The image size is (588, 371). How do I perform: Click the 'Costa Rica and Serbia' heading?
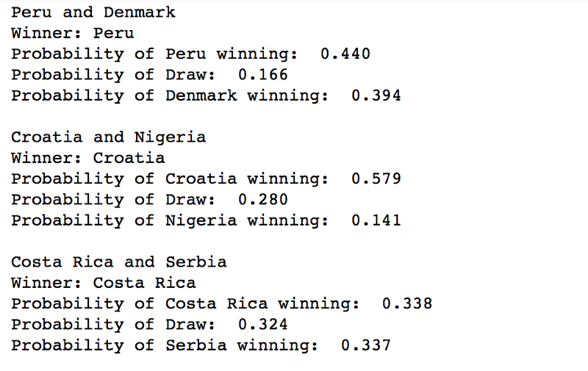coord(119,262)
